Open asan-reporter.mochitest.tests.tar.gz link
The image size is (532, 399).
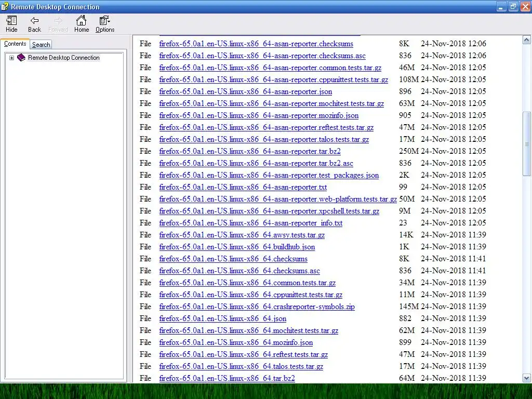(271, 103)
